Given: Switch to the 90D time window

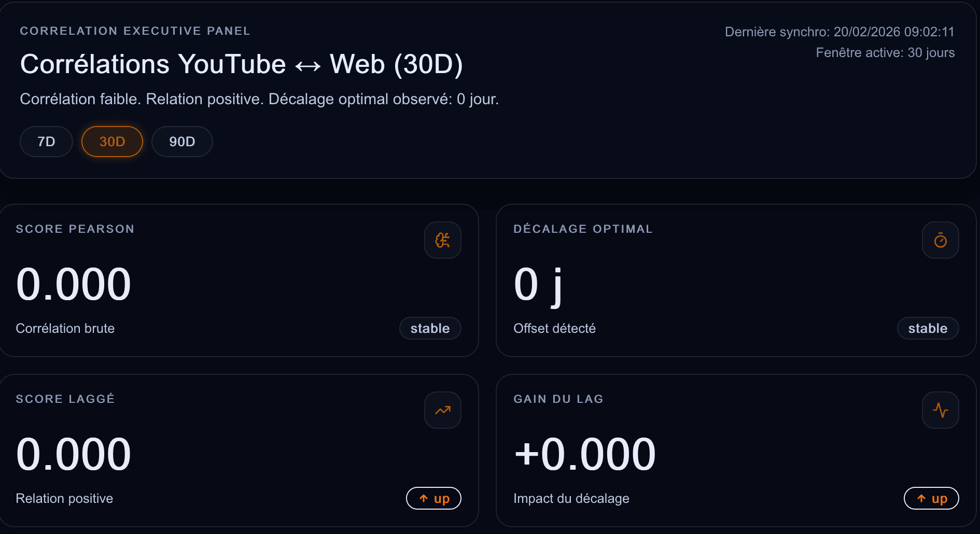Looking at the screenshot, I should coord(182,142).
